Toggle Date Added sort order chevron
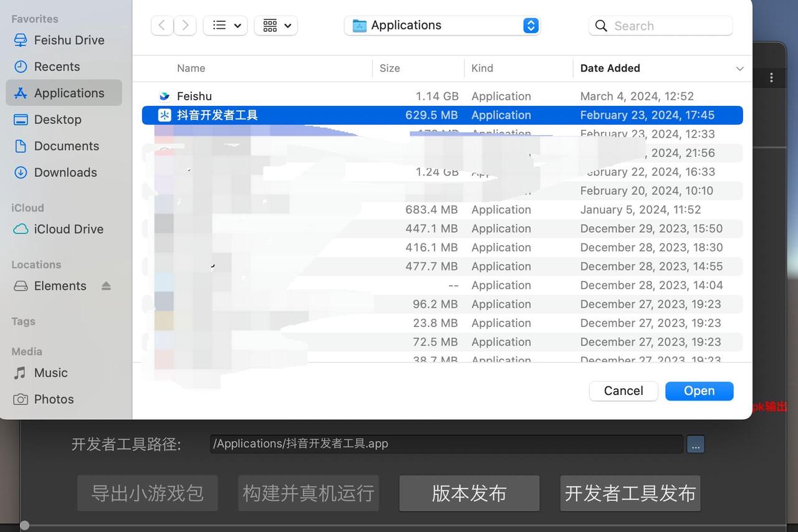This screenshot has height=532, width=798. point(740,69)
